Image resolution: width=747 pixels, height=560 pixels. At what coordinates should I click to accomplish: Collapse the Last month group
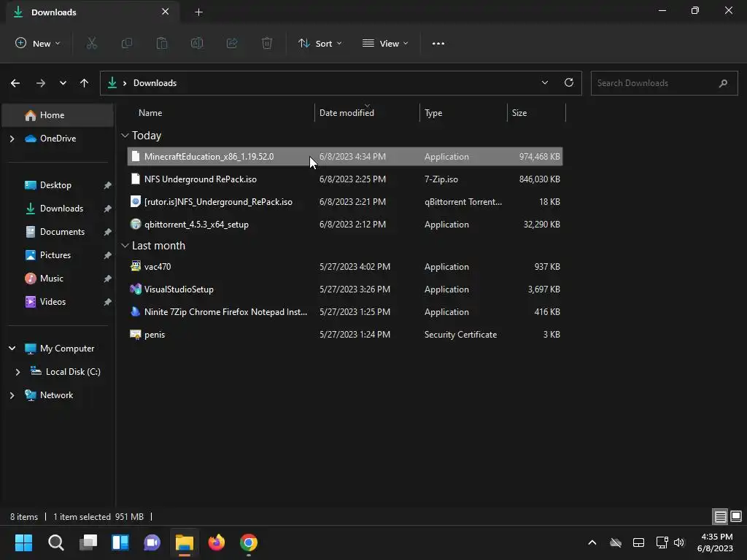coord(125,246)
